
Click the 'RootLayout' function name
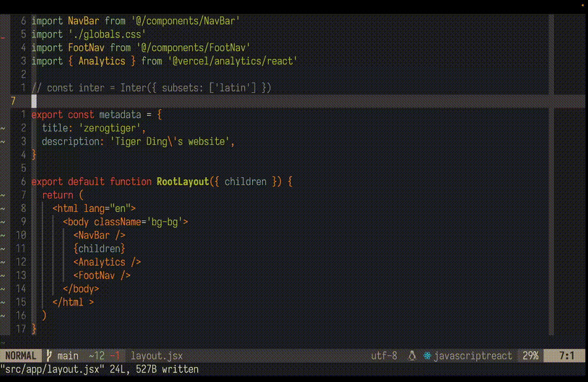point(183,182)
